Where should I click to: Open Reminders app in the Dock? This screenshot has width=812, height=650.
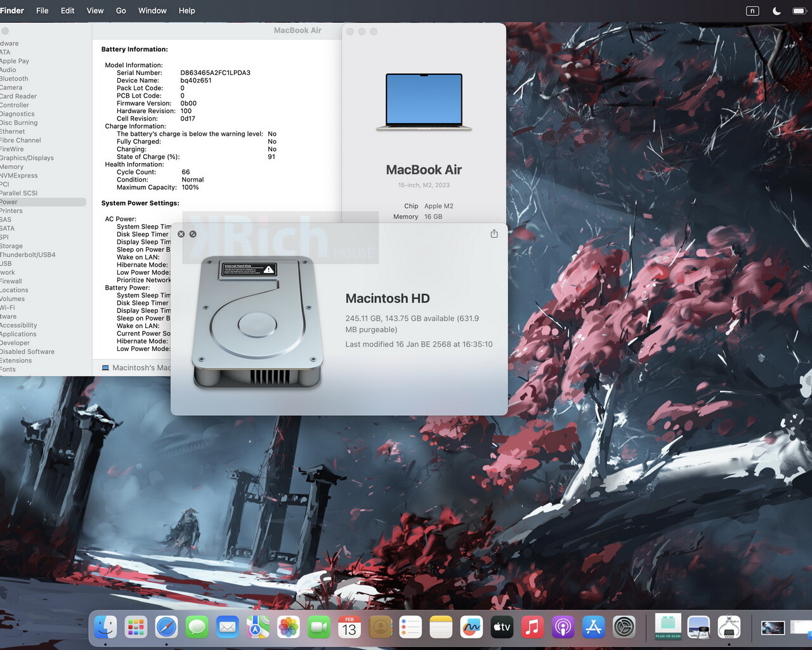tap(410, 628)
